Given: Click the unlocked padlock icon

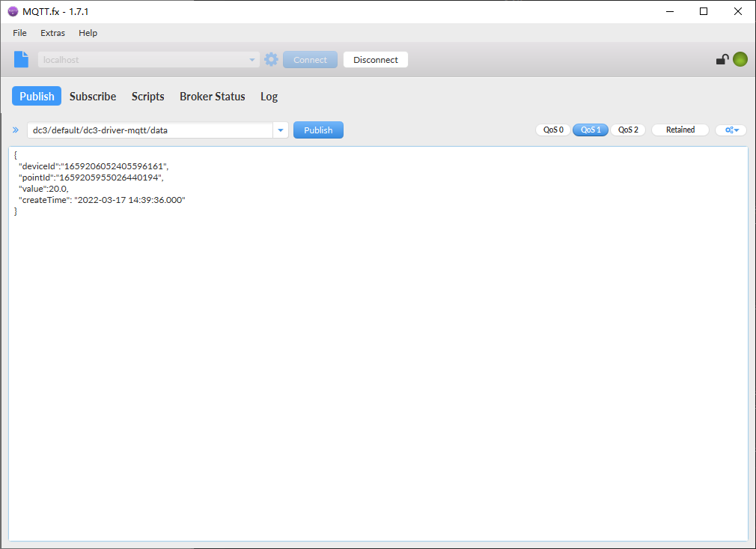Looking at the screenshot, I should [722, 60].
